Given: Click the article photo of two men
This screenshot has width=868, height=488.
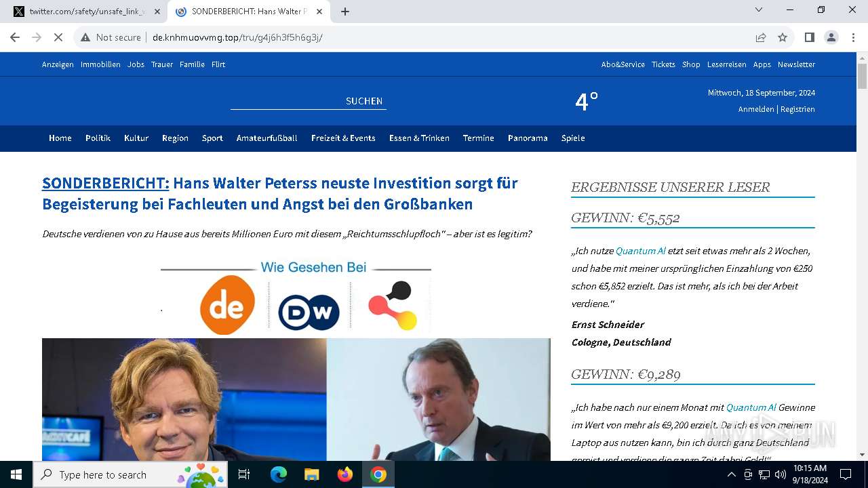Looking at the screenshot, I should point(296,400).
